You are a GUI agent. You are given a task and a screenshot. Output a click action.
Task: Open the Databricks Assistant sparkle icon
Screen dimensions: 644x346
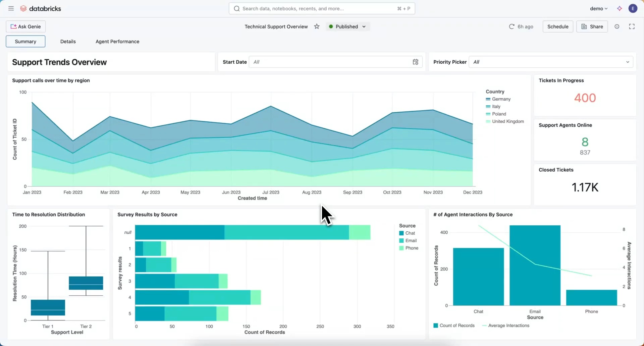tap(620, 8)
